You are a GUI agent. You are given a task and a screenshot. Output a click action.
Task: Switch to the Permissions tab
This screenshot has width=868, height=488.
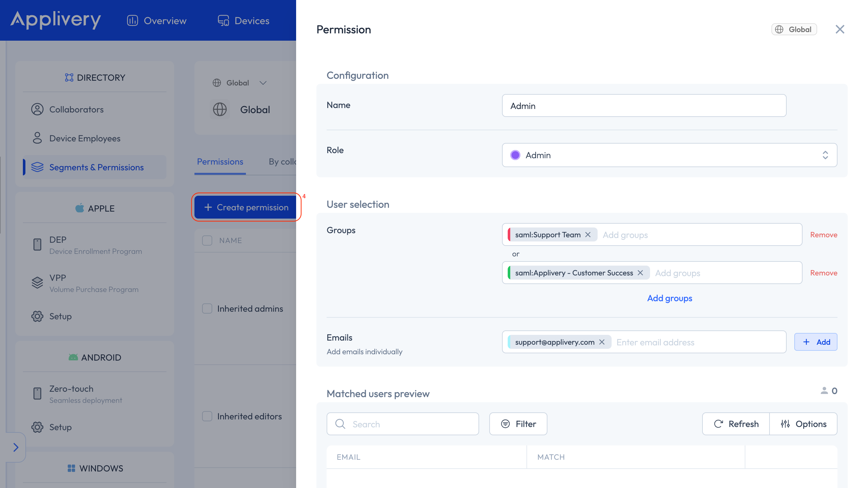220,162
